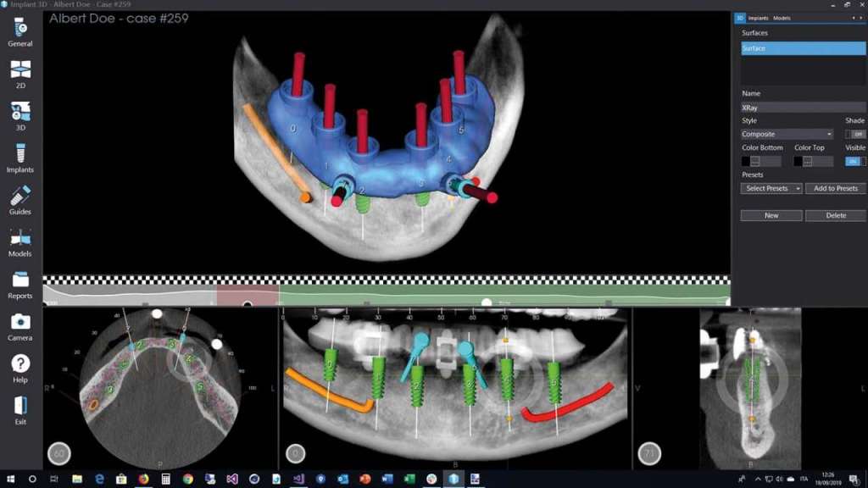Image resolution: width=868 pixels, height=488 pixels.
Task: Pick the Color Bottom swatch
Action: [746, 162]
